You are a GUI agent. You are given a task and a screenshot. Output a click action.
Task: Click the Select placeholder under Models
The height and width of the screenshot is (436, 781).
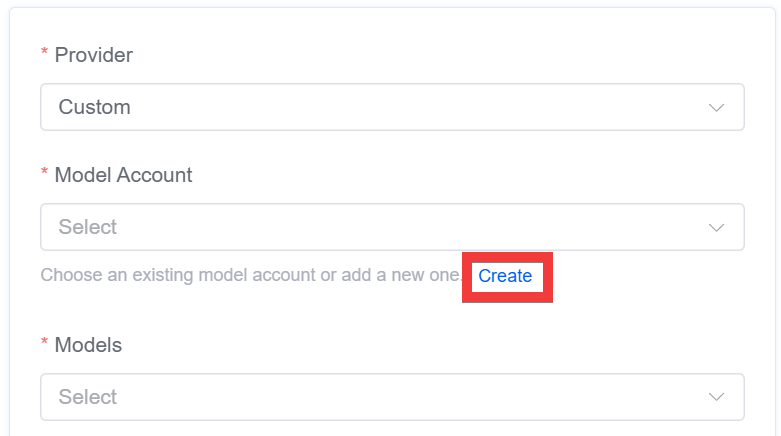click(88, 397)
